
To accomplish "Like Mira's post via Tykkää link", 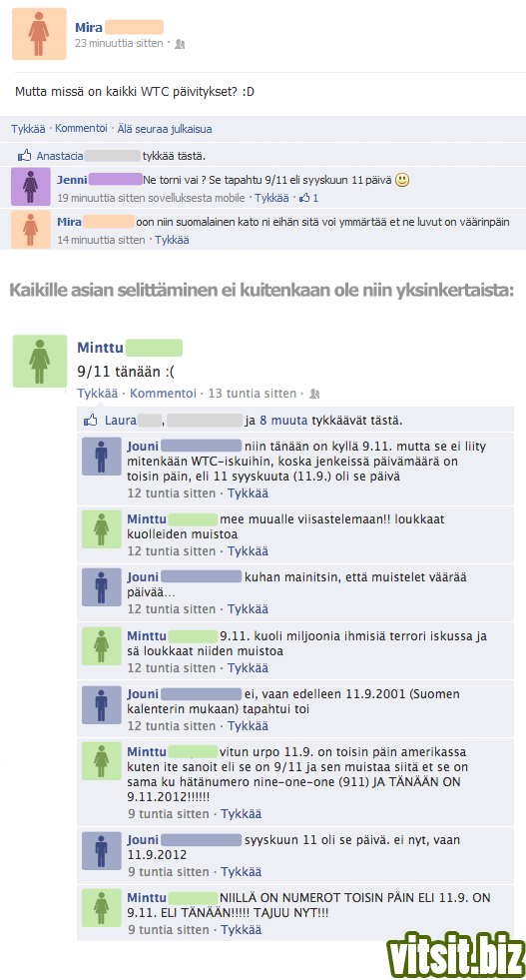I will tap(28, 129).
